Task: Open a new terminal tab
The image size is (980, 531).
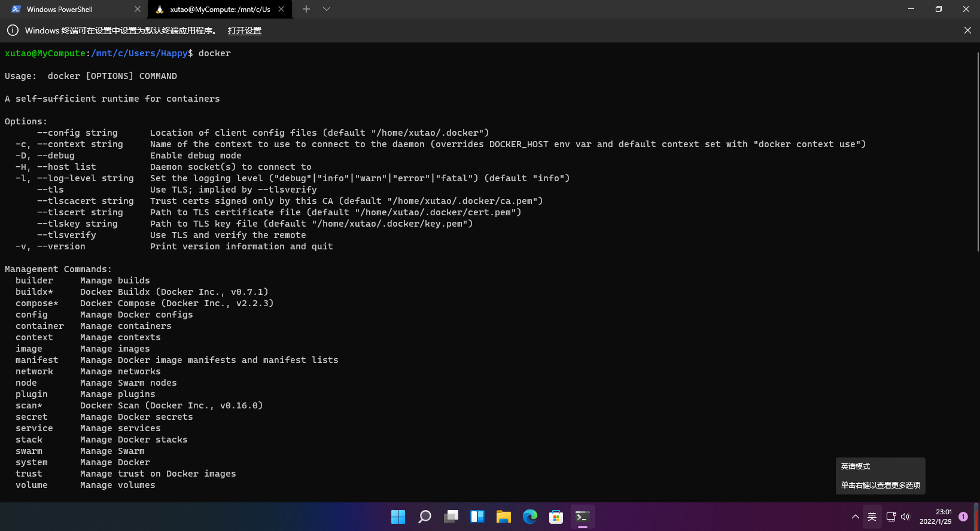Action: (306, 9)
